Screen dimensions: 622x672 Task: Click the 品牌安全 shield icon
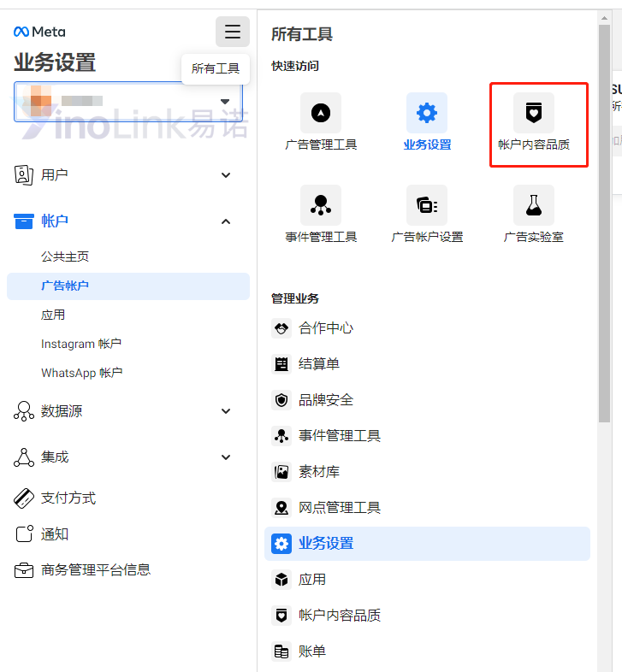tap(281, 400)
